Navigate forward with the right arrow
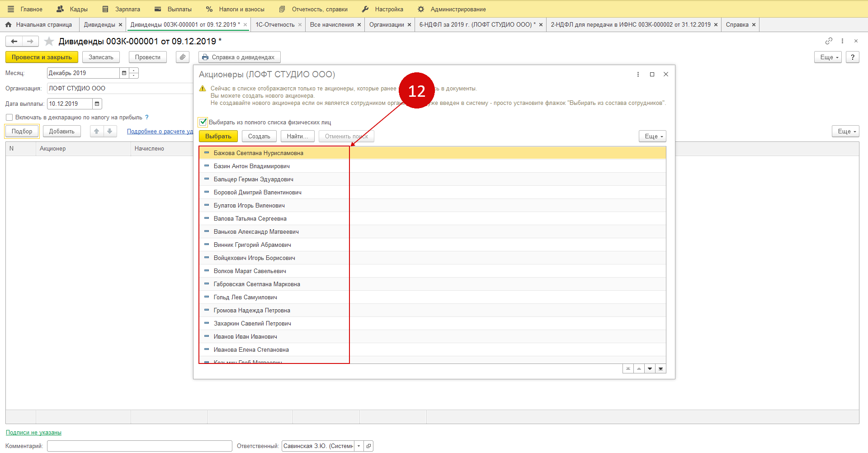This screenshot has height=453, width=868. (30, 42)
